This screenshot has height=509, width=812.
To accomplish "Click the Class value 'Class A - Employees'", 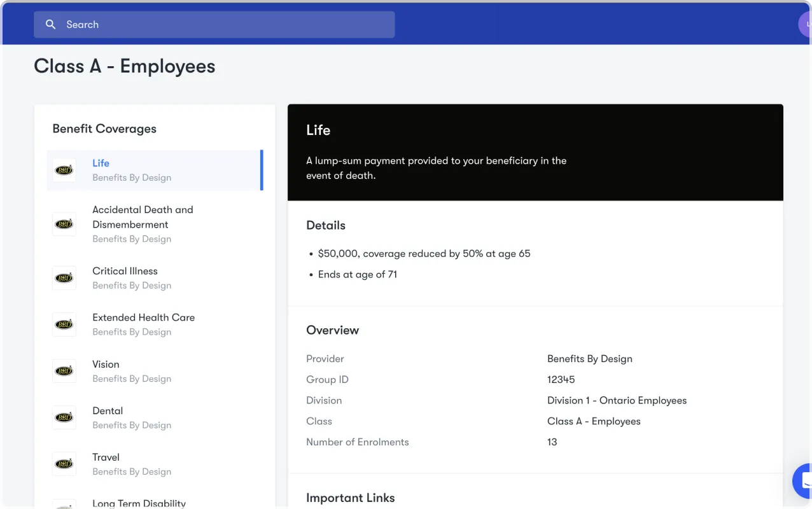I will [594, 421].
